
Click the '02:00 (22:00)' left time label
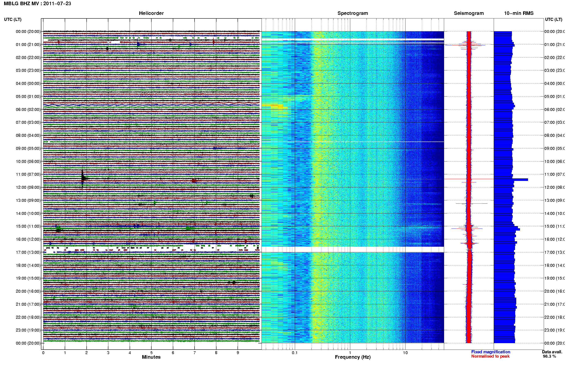coord(28,58)
